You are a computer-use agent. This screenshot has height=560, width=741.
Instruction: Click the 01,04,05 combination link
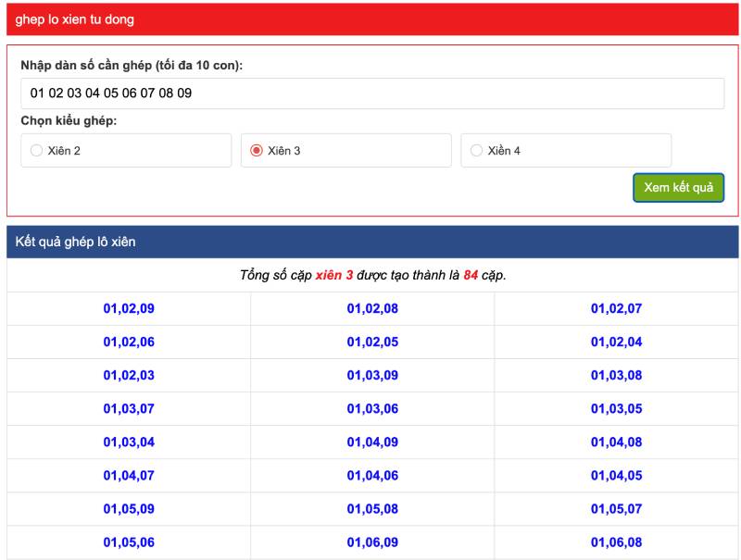click(x=616, y=476)
